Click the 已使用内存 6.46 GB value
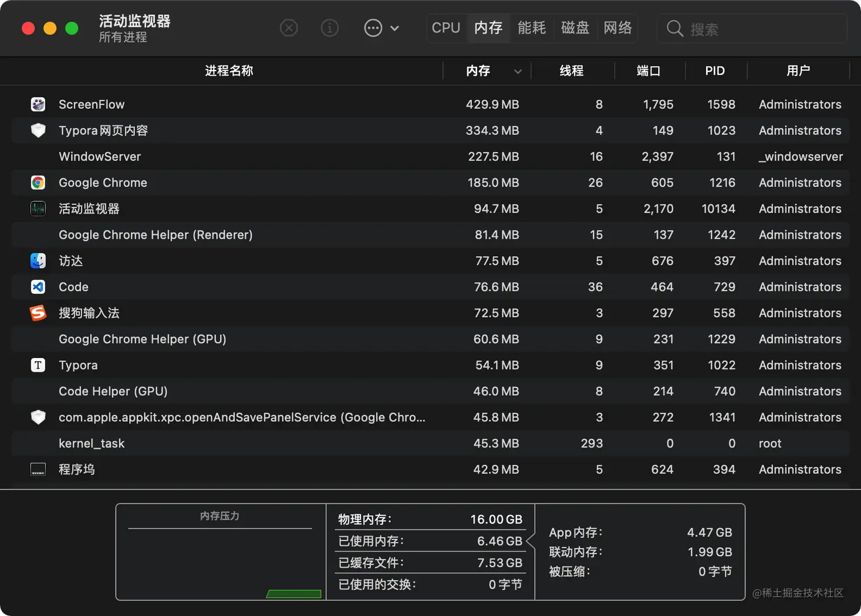 pos(499,541)
